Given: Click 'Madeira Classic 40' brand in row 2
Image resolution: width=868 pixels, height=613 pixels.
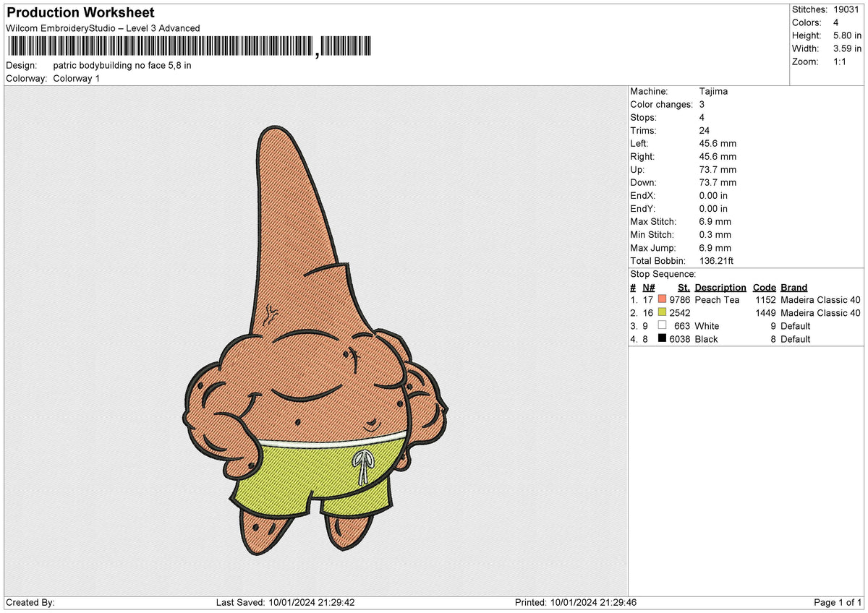Looking at the screenshot, I should (x=821, y=312).
